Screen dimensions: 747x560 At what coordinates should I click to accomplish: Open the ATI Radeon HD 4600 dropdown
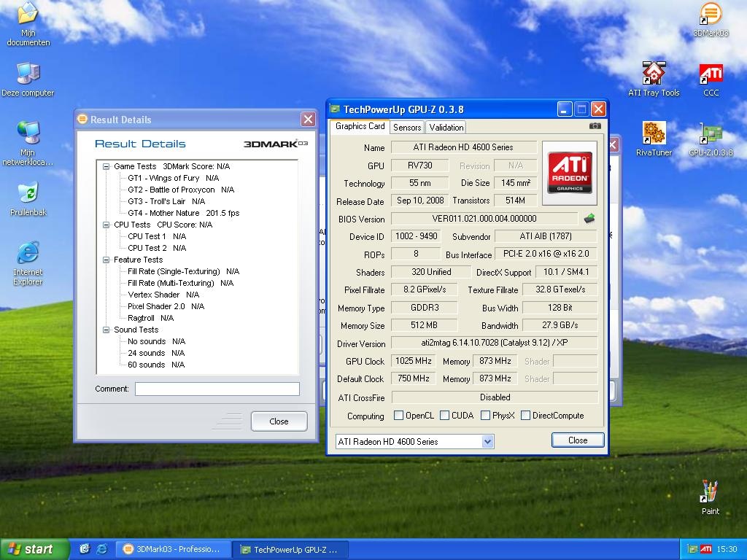click(x=487, y=441)
